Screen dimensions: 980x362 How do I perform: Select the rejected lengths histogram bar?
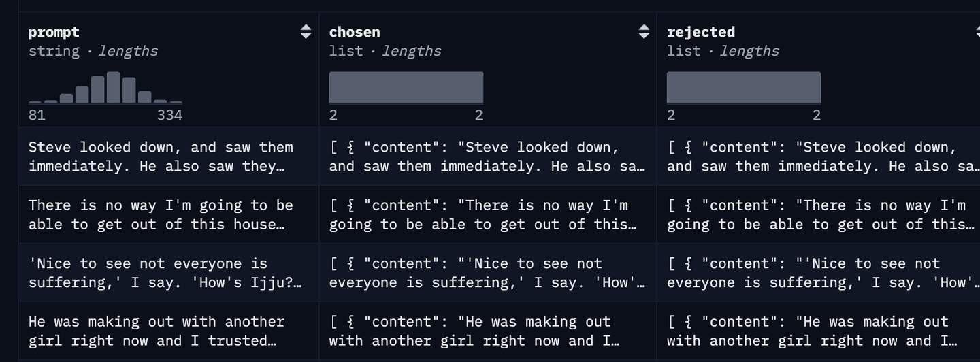click(x=744, y=88)
